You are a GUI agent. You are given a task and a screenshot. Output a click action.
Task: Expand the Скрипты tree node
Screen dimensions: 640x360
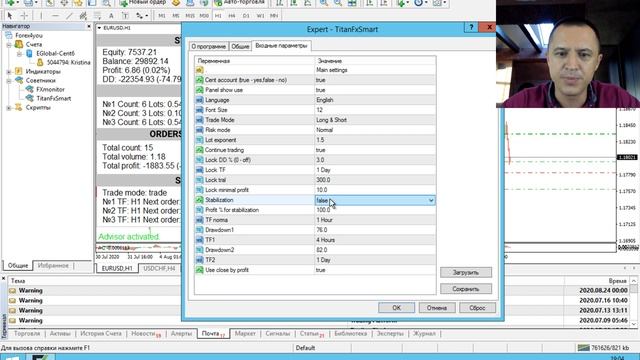(x=9, y=107)
